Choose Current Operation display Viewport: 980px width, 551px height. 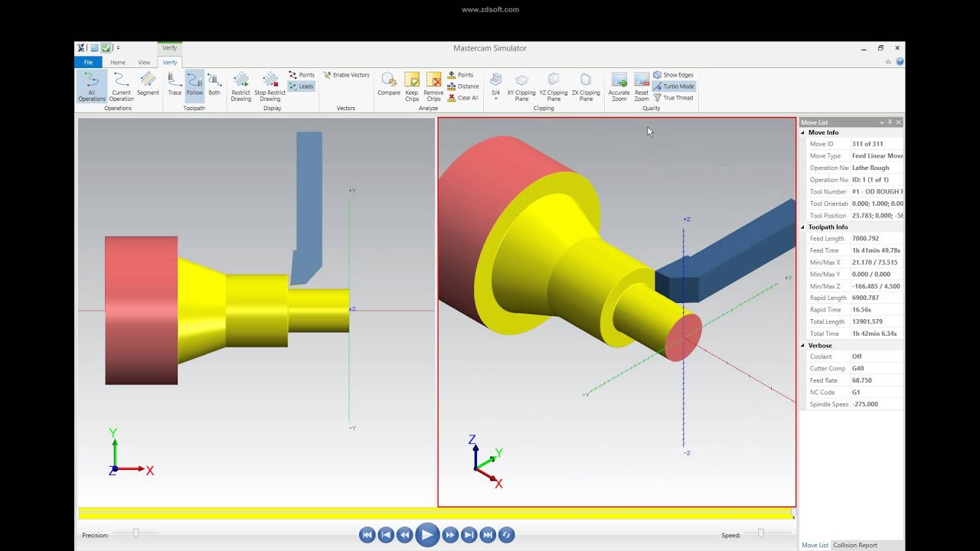[x=121, y=86]
